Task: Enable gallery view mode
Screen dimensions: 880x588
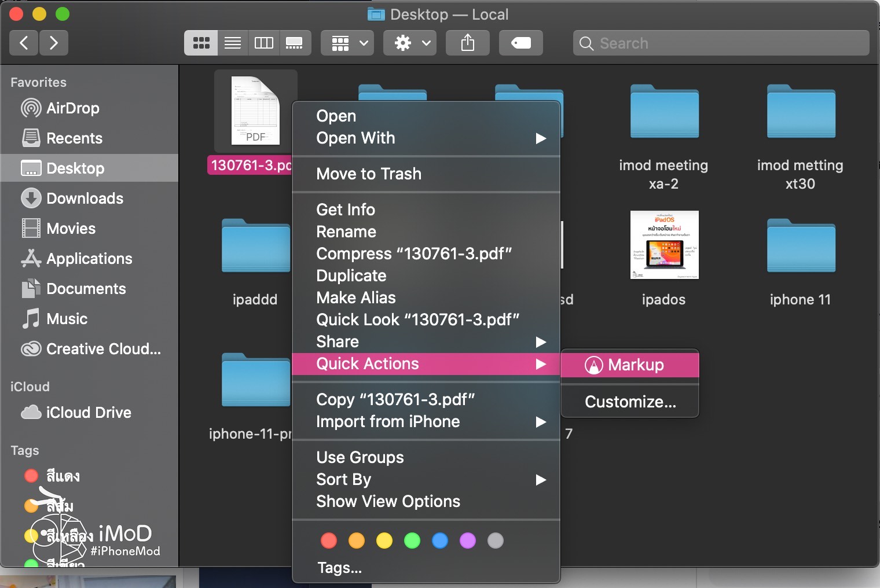Action: pyautogui.click(x=295, y=42)
